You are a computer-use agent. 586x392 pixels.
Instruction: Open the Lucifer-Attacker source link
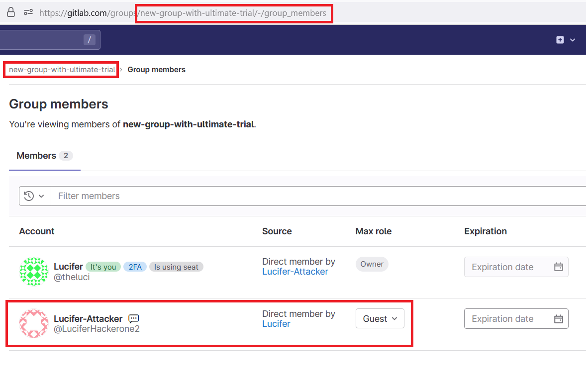point(295,272)
